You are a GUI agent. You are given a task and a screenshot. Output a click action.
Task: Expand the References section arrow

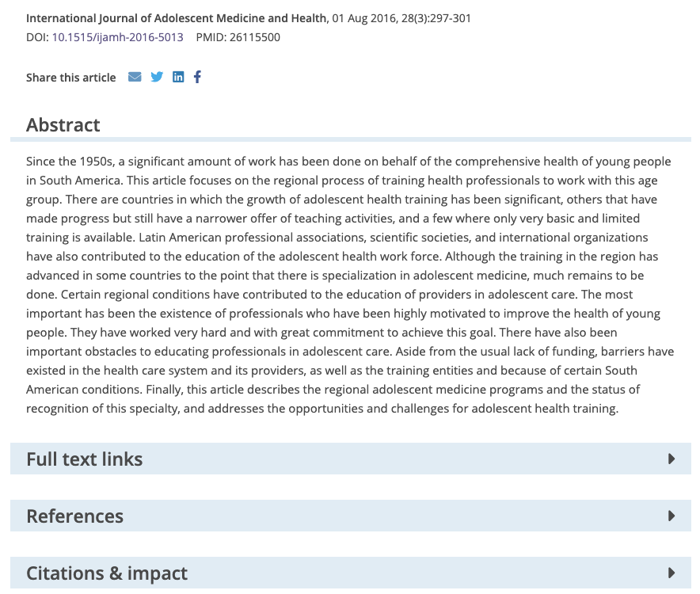(x=671, y=516)
